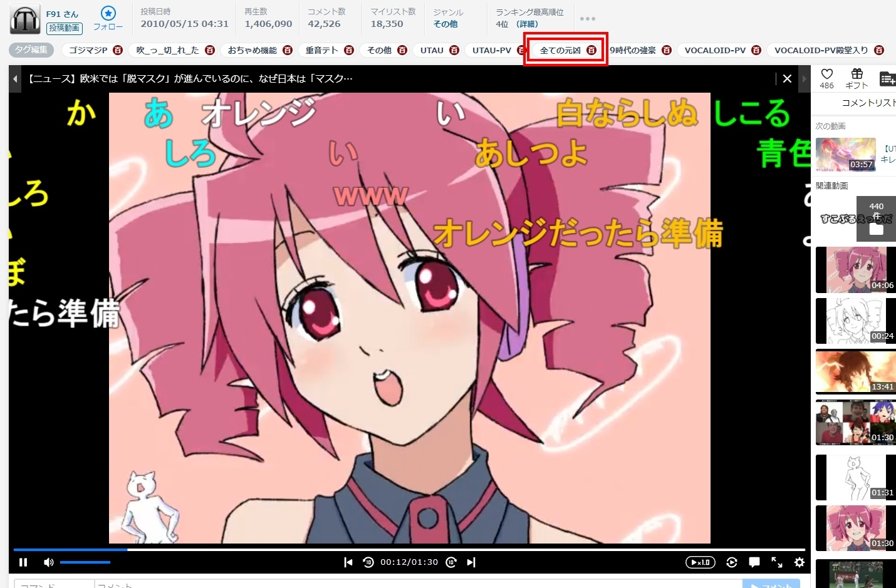Skip to the next video
The image size is (896, 588).
[471, 562]
